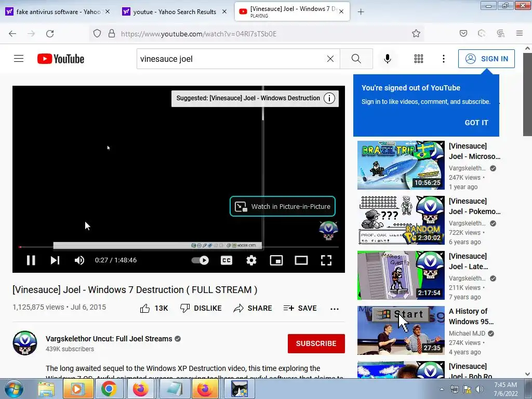Open the YouTube hamburger guide menu
The image size is (532, 399).
19,59
